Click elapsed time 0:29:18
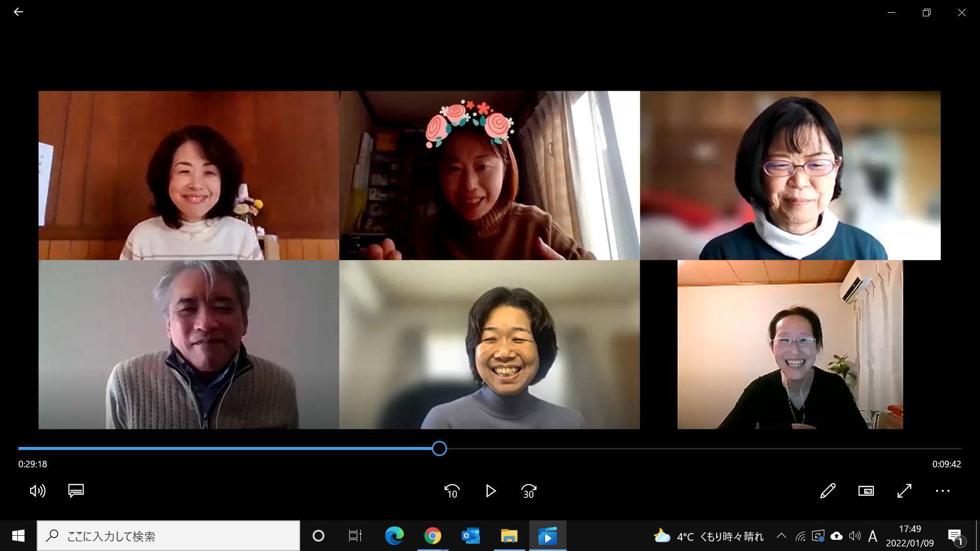 (x=33, y=464)
